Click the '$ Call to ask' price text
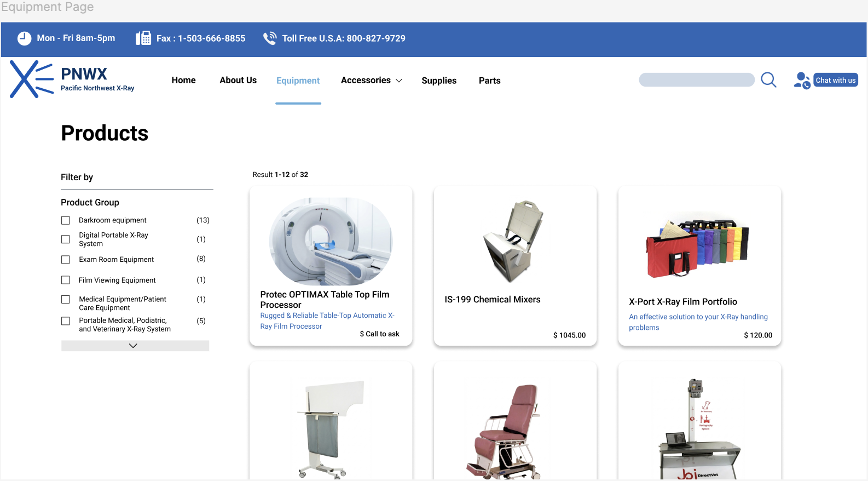The width and height of the screenshot is (868, 481). pos(379,334)
